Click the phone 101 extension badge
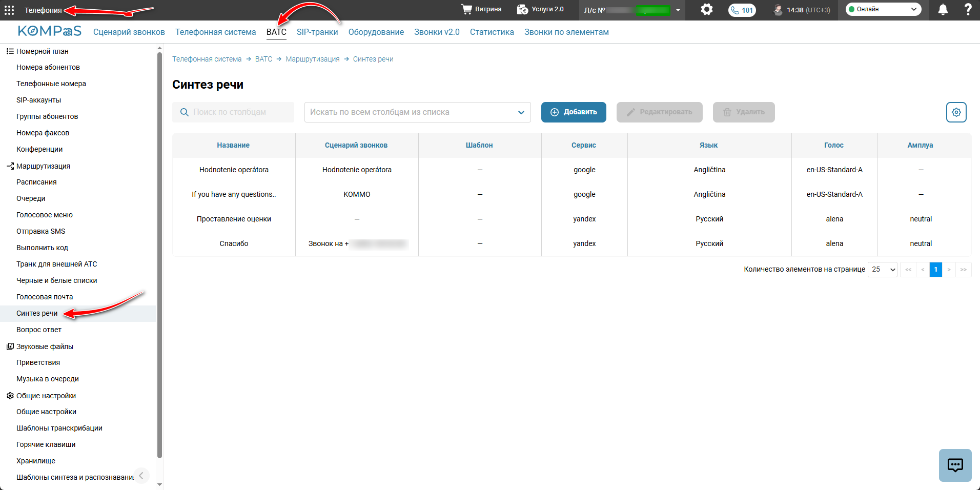Viewport: 980px width, 490px height. coord(742,10)
